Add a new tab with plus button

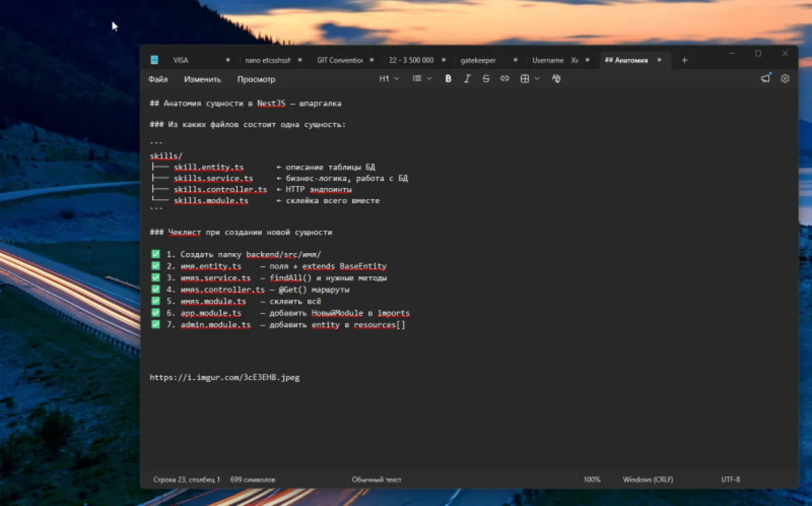pyautogui.click(x=684, y=60)
